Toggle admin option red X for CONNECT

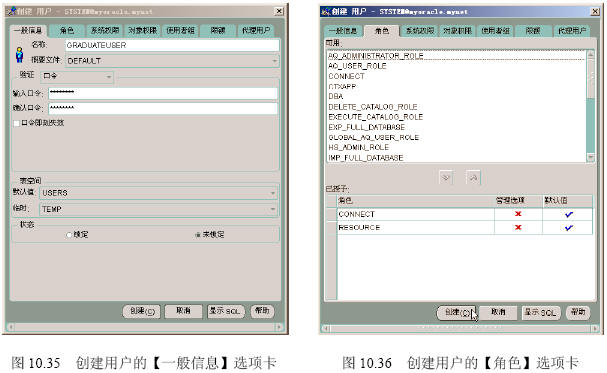(518, 214)
